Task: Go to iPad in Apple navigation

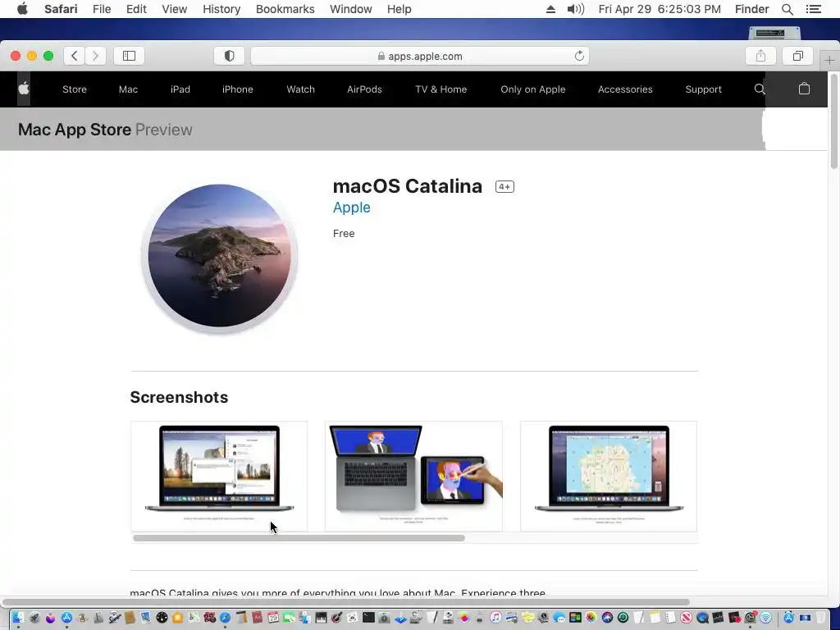Action: pyautogui.click(x=180, y=89)
